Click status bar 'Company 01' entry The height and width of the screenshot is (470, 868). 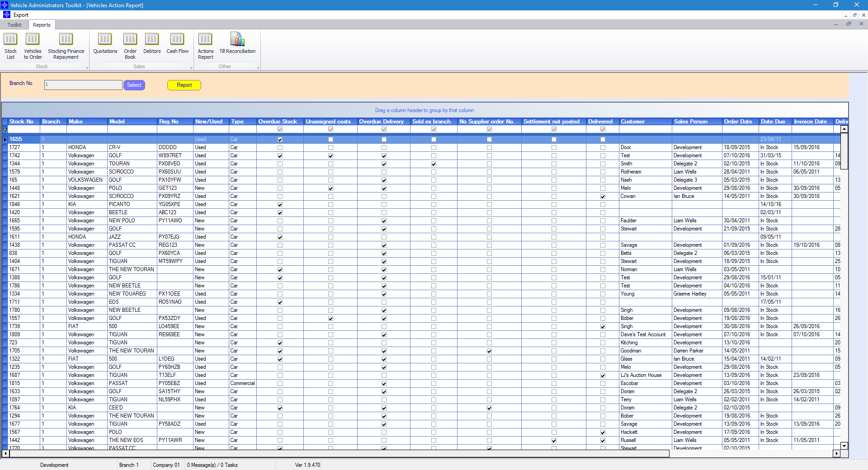(x=166, y=465)
